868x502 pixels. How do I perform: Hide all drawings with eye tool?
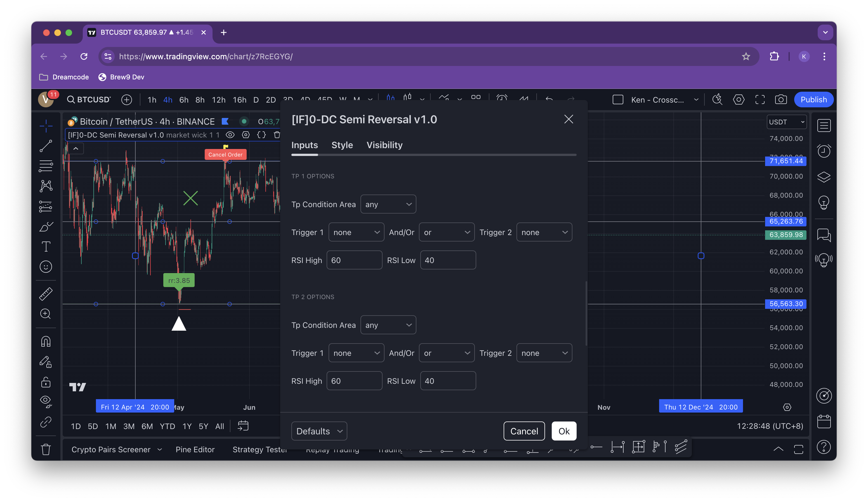tap(46, 402)
